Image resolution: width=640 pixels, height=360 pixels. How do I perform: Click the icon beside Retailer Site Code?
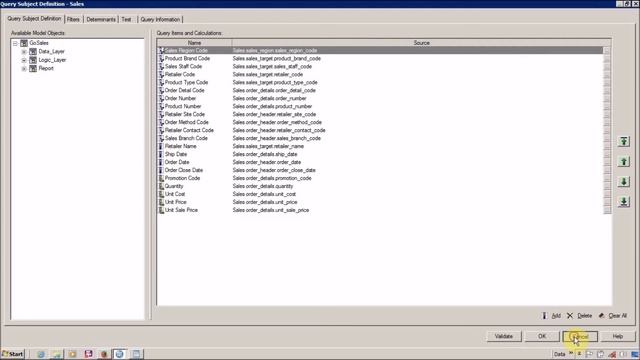tap(161, 114)
